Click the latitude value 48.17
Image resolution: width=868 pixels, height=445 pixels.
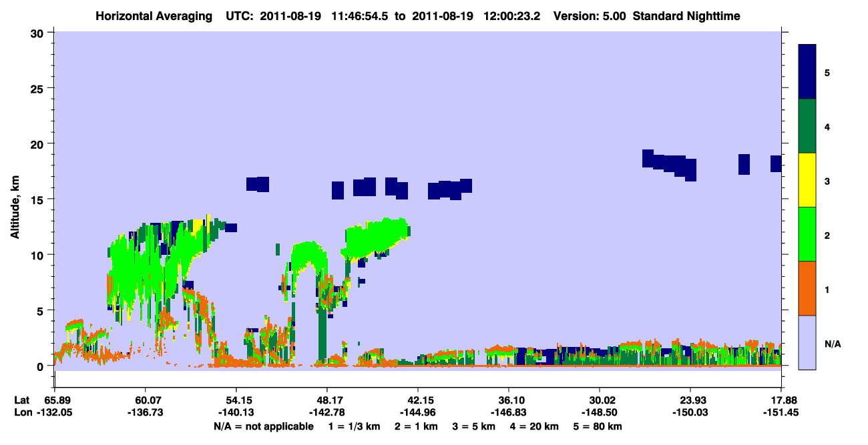(327, 400)
